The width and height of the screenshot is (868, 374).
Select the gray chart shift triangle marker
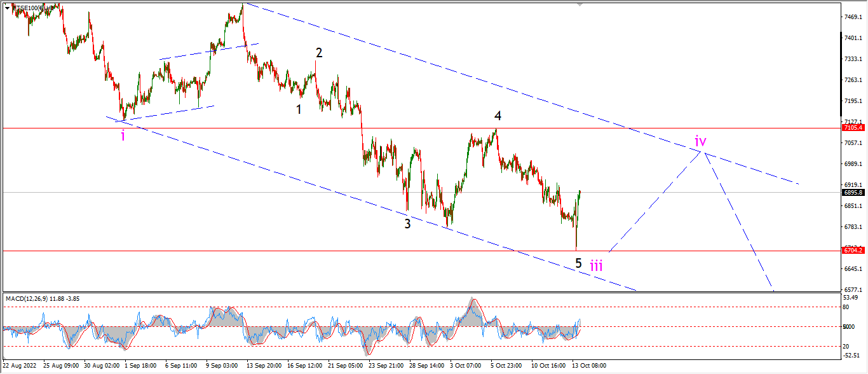[x=580, y=4]
